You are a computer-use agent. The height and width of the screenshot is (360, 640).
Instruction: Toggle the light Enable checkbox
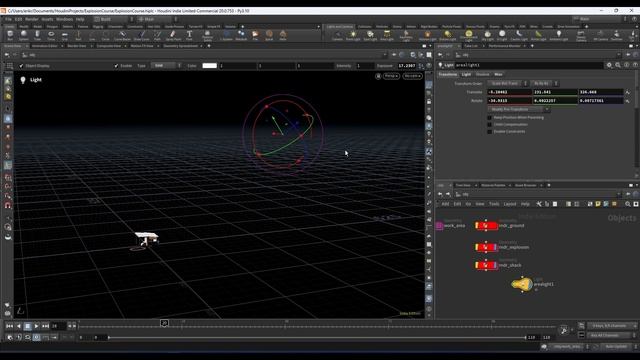coord(116,66)
